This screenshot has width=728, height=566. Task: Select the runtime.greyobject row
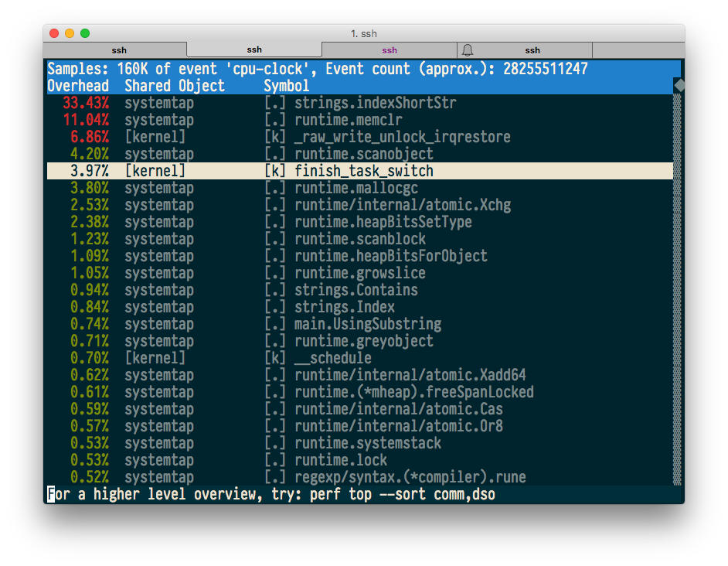coord(360,341)
